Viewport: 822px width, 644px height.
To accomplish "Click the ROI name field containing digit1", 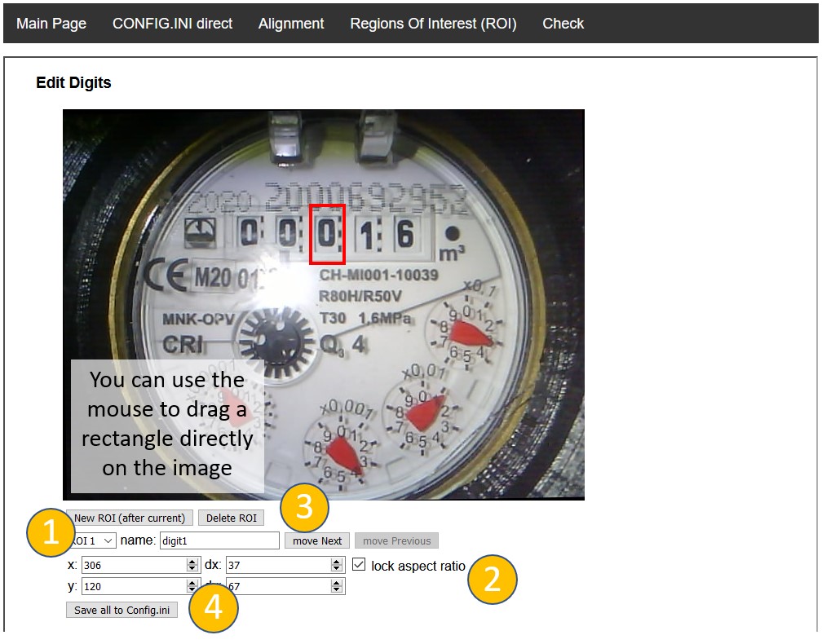I will pyautogui.click(x=219, y=541).
